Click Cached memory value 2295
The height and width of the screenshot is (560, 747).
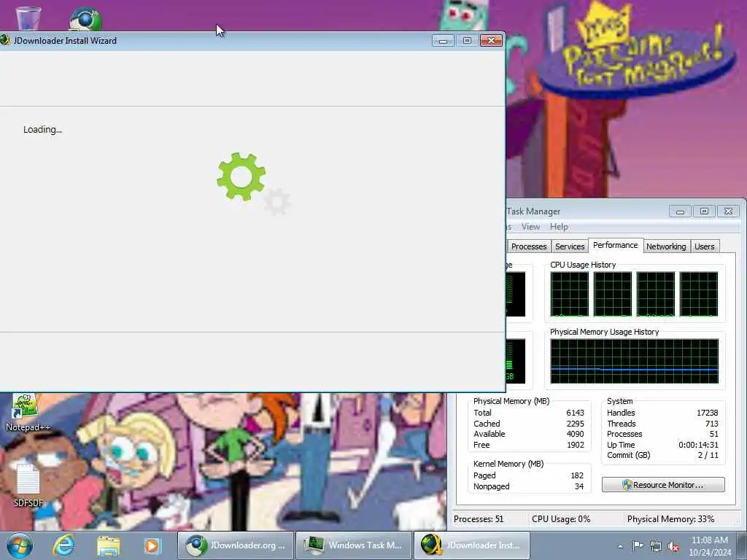[575, 424]
